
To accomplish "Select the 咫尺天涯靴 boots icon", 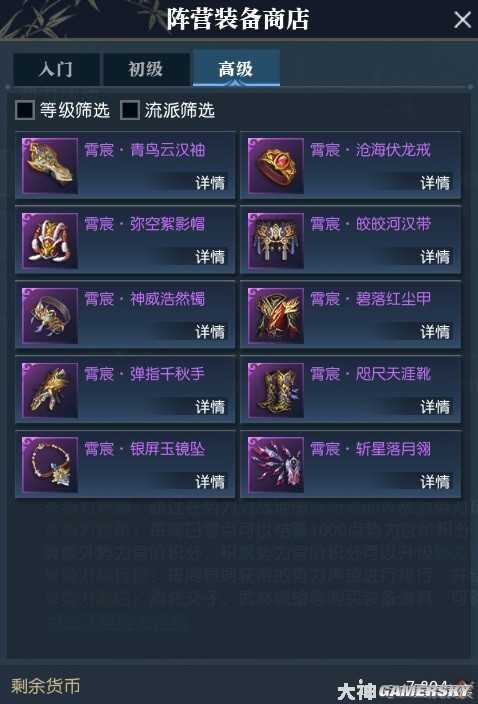I will pyautogui.click(x=276, y=390).
